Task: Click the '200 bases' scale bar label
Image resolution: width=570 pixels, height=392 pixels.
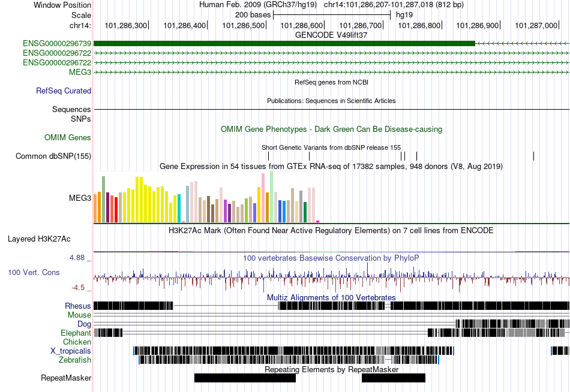Action: pyautogui.click(x=253, y=15)
